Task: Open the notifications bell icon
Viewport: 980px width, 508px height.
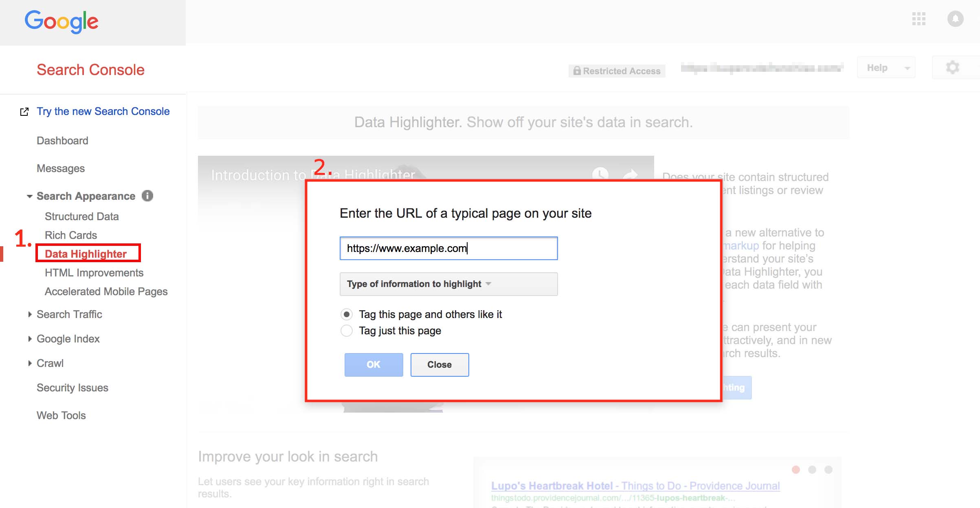Action: (x=955, y=19)
